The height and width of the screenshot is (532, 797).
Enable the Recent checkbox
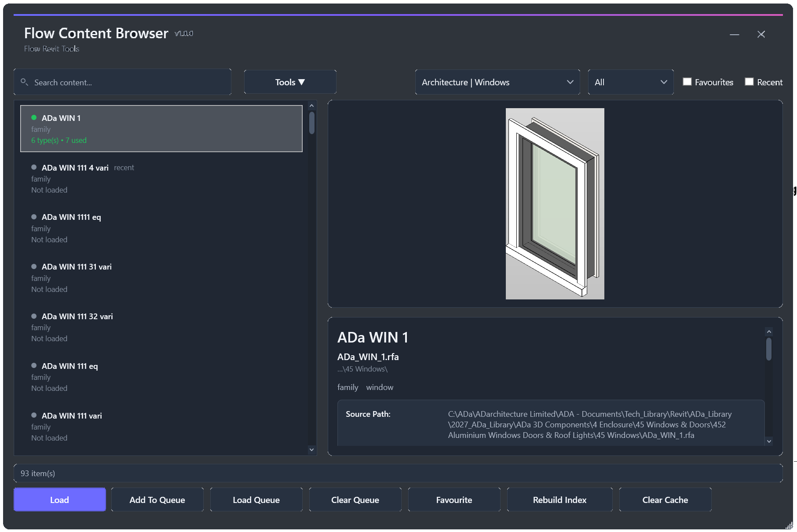coord(749,82)
